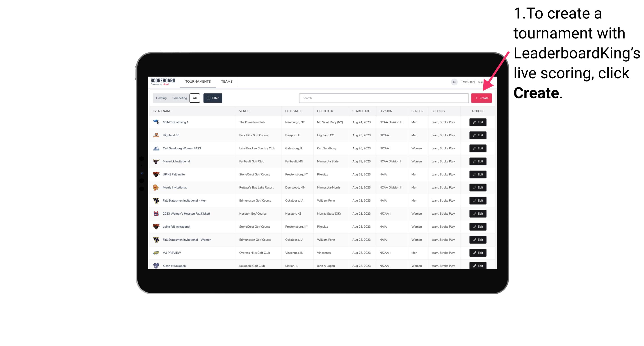644x346 pixels.
Task: Click the Edit icon for Morris Invitational
Action: pos(477,187)
